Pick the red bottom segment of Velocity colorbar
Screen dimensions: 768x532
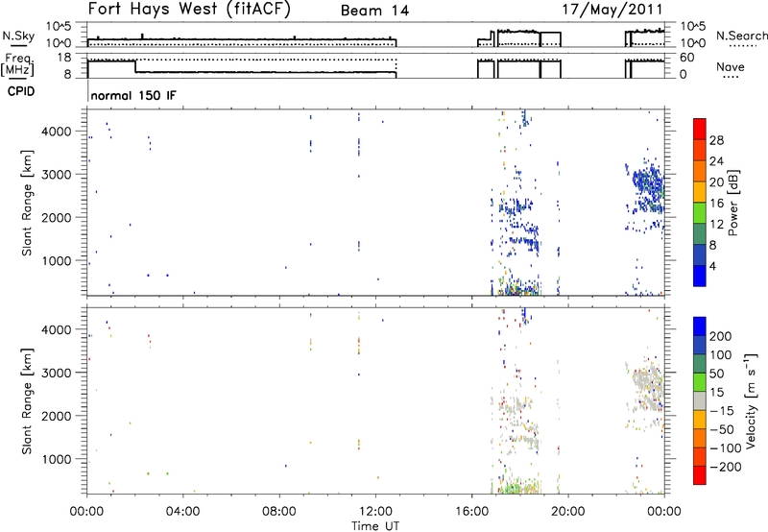(700, 475)
